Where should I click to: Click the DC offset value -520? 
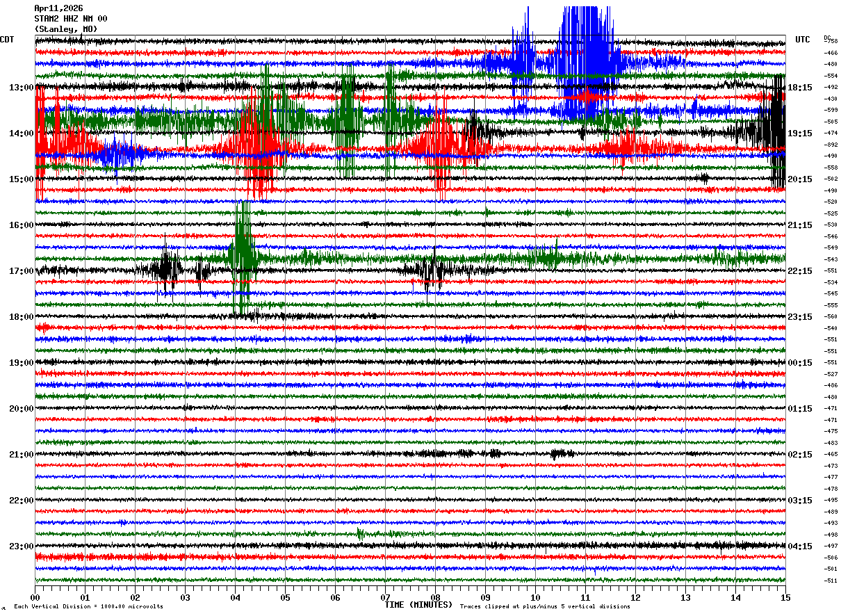click(831, 202)
